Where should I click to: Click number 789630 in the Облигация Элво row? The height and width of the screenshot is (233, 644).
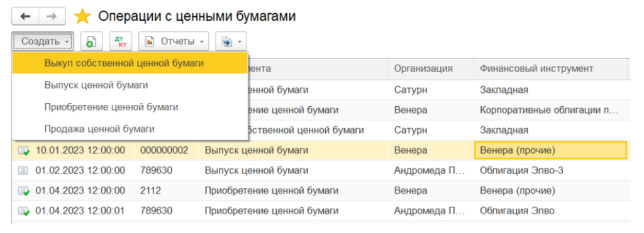point(156,211)
